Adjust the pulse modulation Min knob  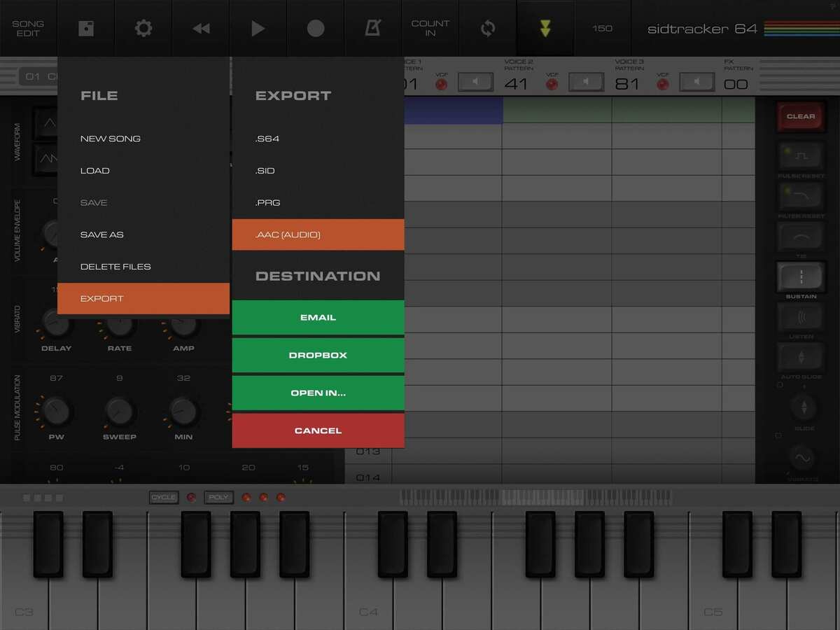[183, 411]
